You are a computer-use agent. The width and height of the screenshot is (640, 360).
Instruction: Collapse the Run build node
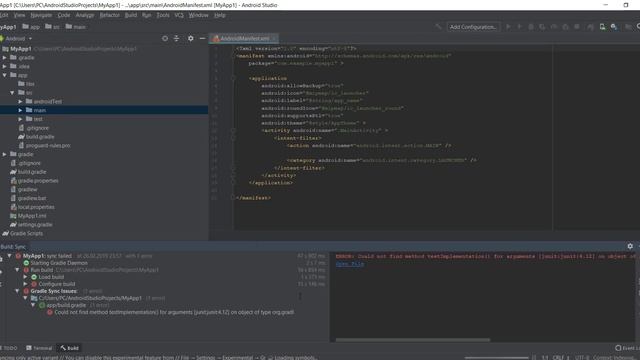[17, 270]
